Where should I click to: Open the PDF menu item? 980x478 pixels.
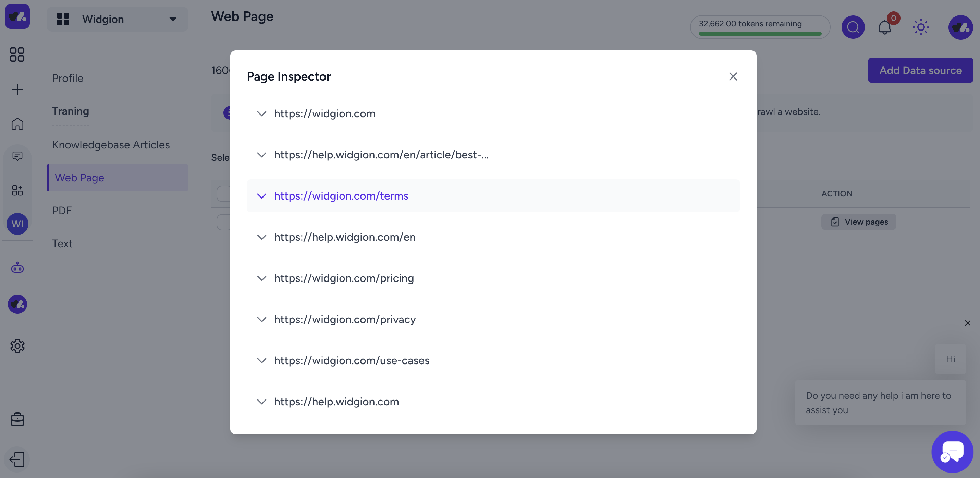62,211
